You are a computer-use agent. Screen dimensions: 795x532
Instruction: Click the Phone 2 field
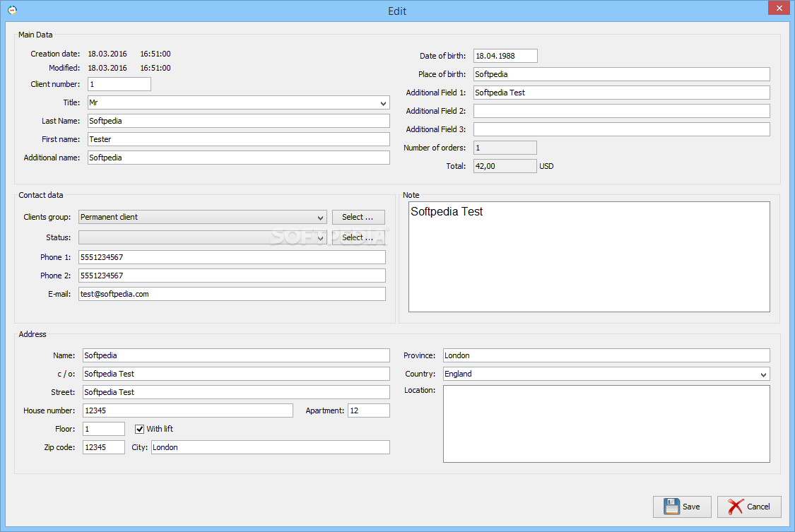232,276
